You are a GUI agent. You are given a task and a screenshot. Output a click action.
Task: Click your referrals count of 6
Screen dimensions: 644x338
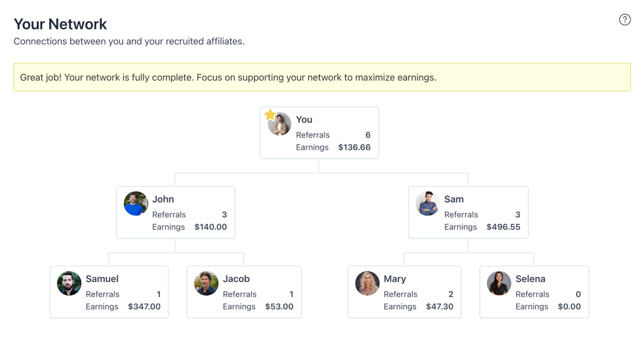pos(369,135)
